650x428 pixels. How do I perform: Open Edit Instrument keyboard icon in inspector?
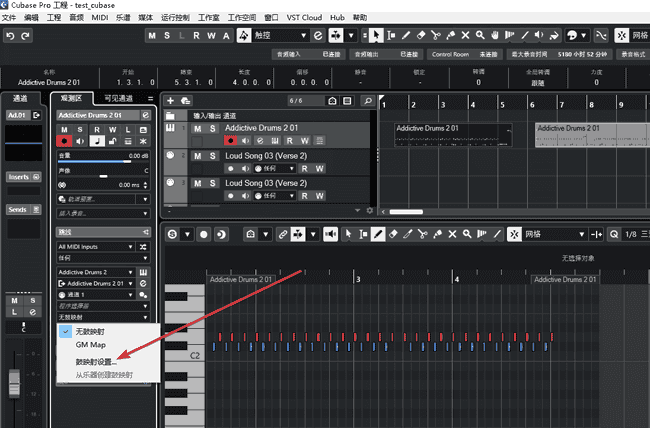click(x=143, y=272)
